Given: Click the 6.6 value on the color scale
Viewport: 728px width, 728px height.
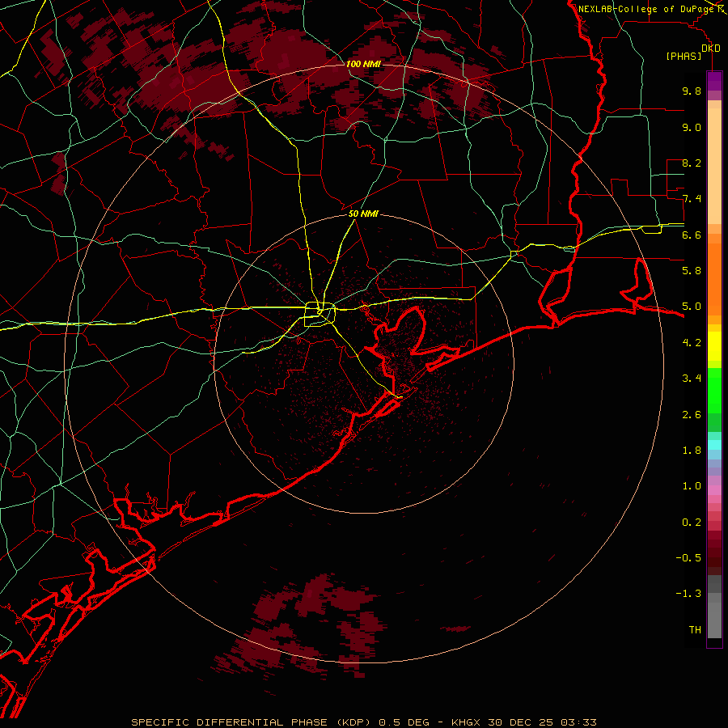Looking at the screenshot, I should 692,235.
